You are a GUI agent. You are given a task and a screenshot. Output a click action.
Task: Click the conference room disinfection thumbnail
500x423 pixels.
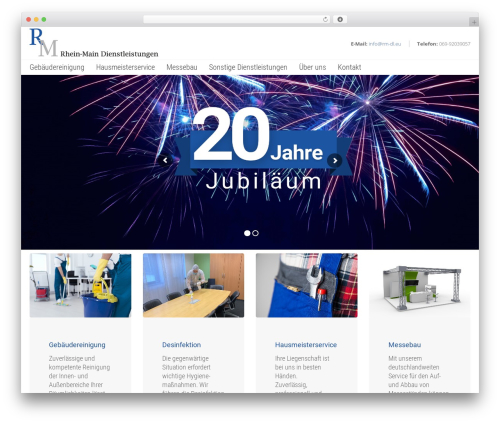point(194,285)
